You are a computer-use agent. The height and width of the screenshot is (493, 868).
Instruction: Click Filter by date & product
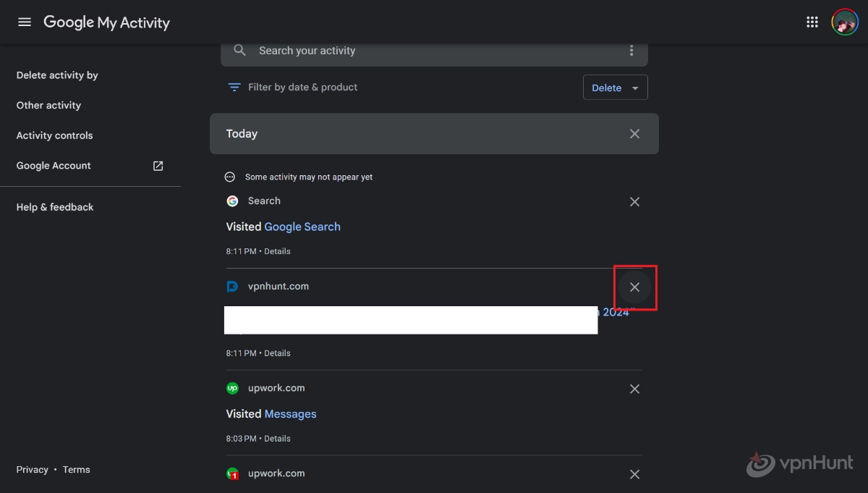point(302,87)
